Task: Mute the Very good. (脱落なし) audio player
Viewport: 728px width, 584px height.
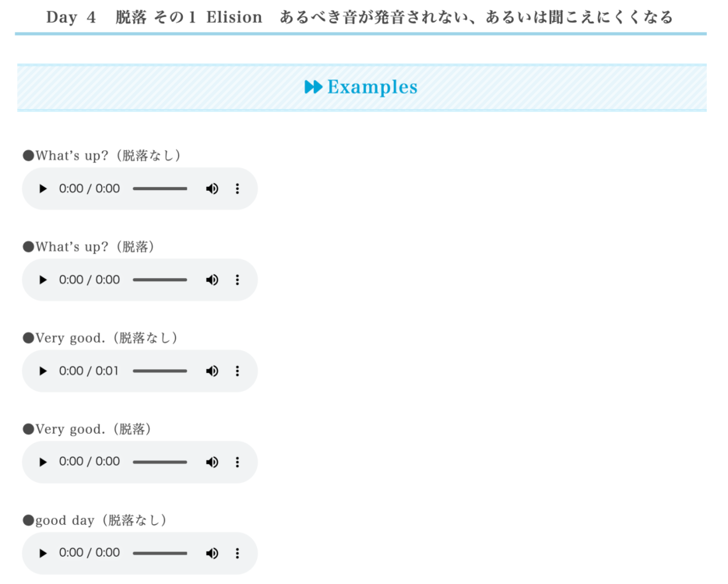Action: pyautogui.click(x=213, y=371)
